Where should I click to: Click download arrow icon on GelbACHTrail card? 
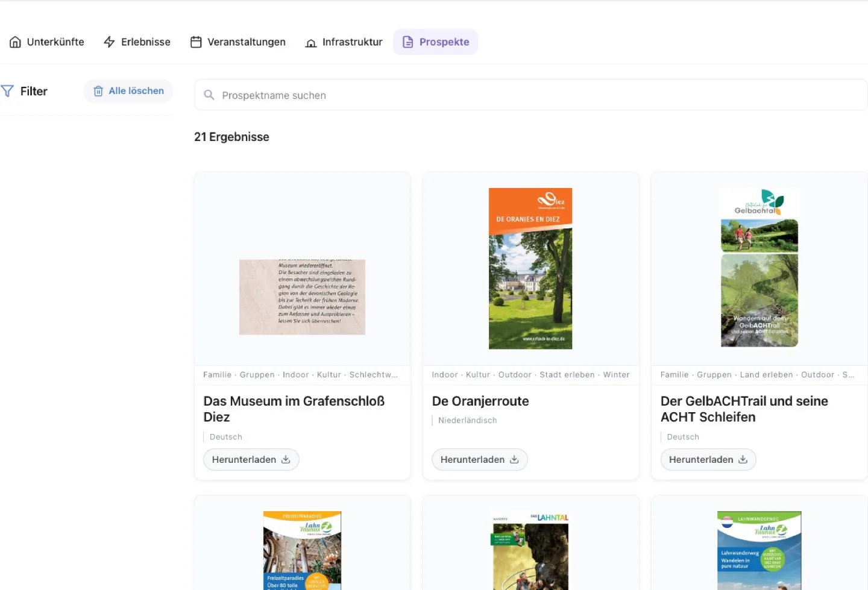(743, 460)
